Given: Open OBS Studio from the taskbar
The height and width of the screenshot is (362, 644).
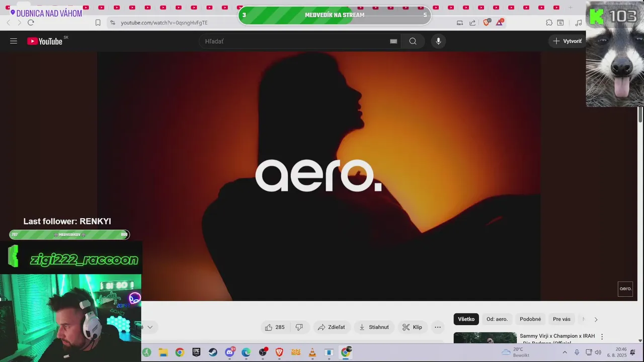Looking at the screenshot, I should (x=263, y=352).
